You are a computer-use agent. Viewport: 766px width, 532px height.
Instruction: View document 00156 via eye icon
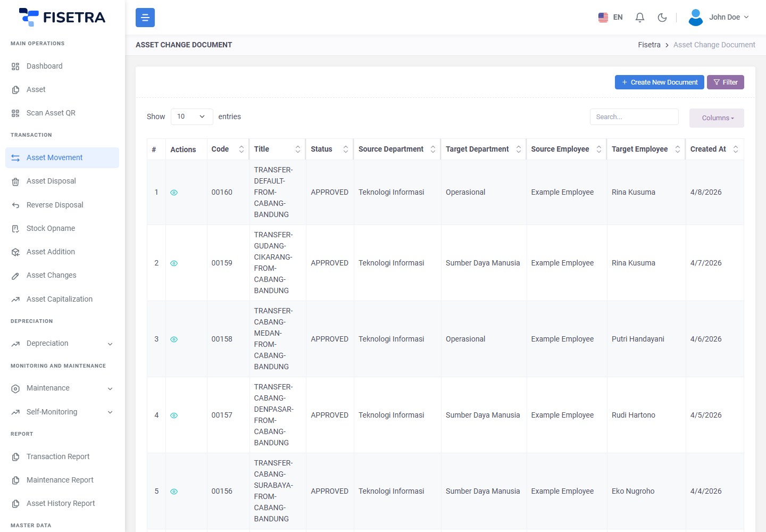pos(174,492)
